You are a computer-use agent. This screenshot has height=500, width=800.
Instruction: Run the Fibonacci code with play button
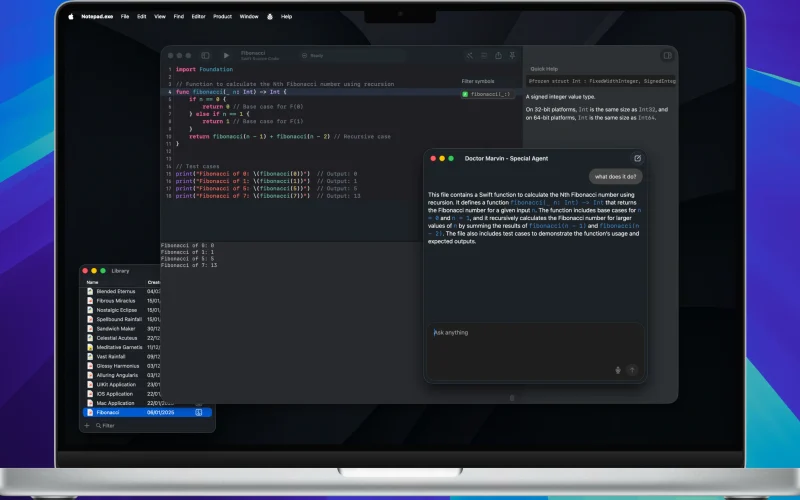[x=227, y=56]
